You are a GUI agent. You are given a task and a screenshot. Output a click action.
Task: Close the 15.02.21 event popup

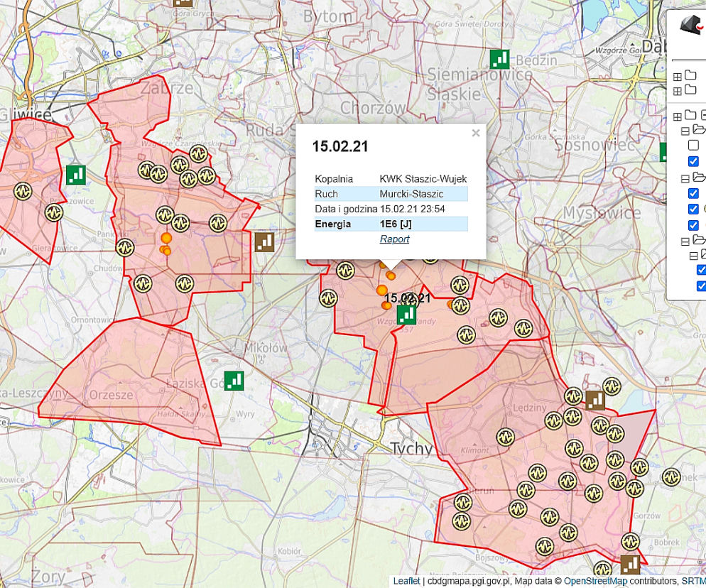475,134
